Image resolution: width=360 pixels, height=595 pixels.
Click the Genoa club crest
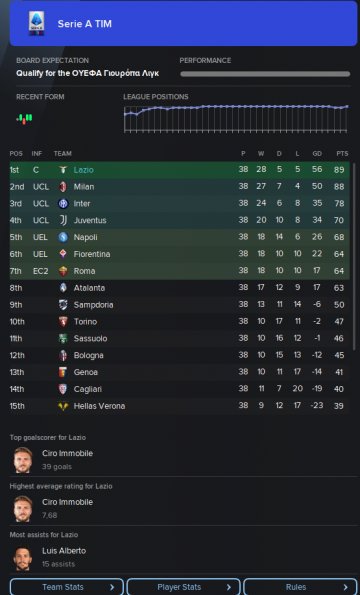coord(63,372)
